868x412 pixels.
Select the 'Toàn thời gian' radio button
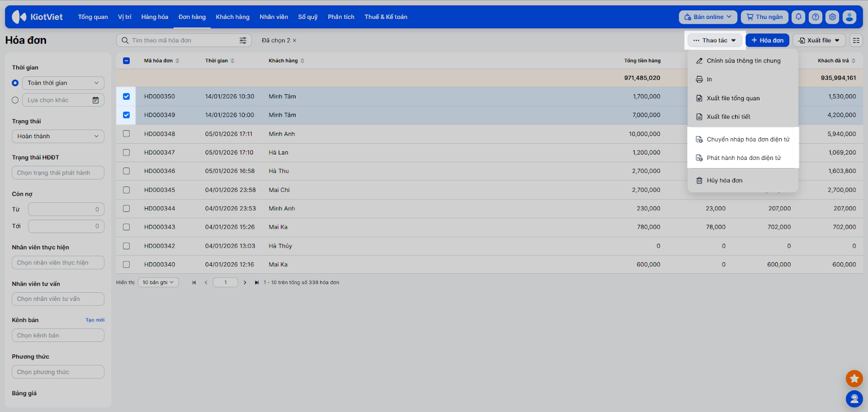coord(15,83)
